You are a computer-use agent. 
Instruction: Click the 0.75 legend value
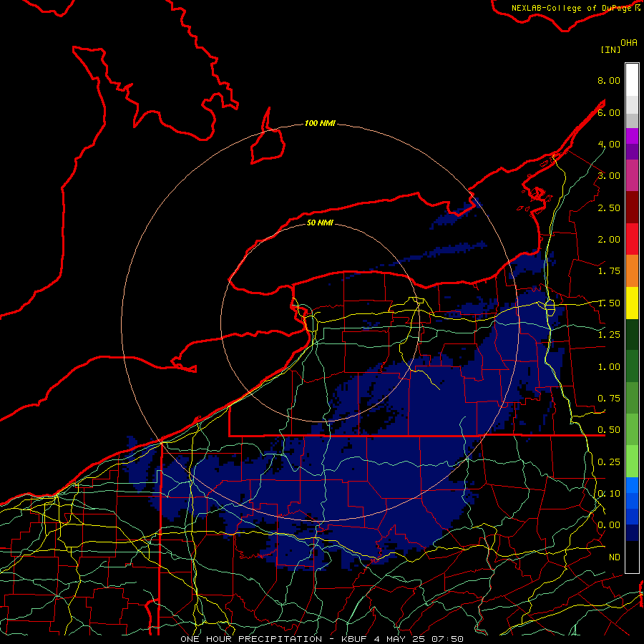(609, 399)
